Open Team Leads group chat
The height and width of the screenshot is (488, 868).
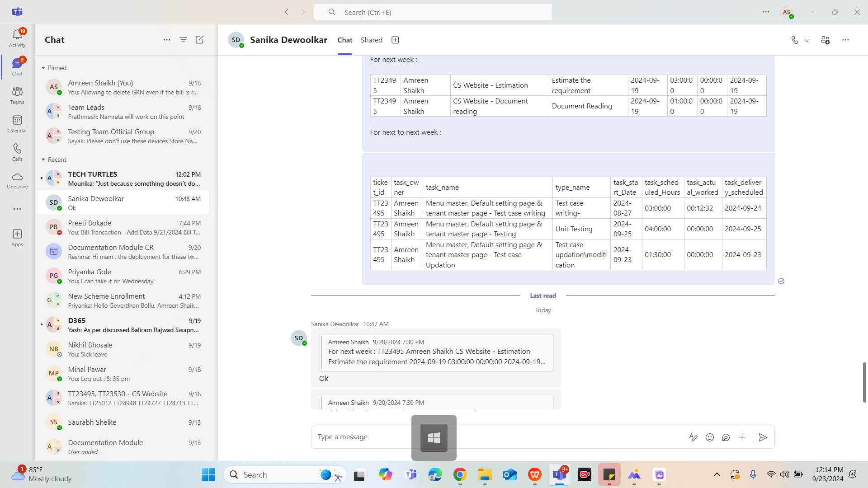pos(123,112)
